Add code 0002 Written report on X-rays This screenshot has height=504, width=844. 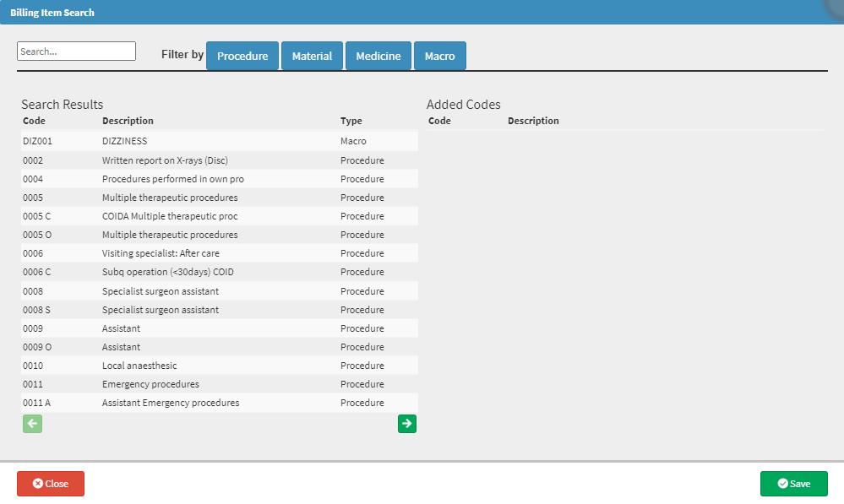coord(165,160)
